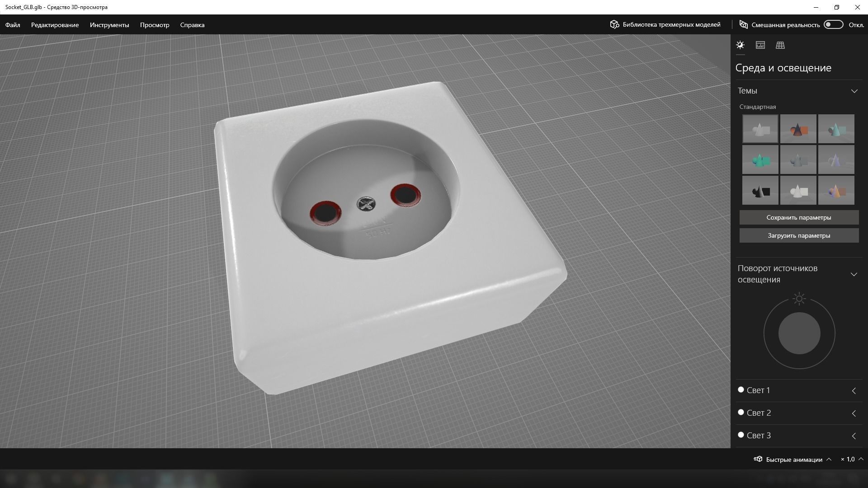Click the Загрузить параметры button
The height and width of the screenshot is (488, 868).
[798, 235]
